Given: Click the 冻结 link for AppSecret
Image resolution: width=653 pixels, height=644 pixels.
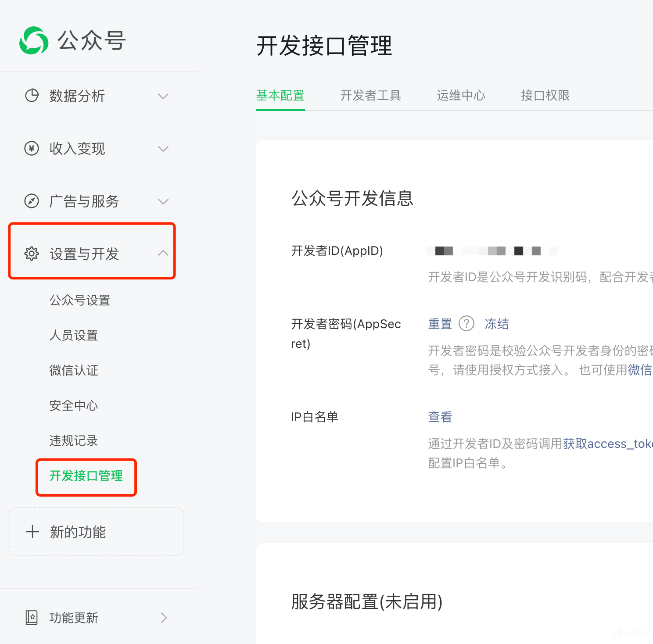Looking at the screenshot, I should click(x=497, y=324).
